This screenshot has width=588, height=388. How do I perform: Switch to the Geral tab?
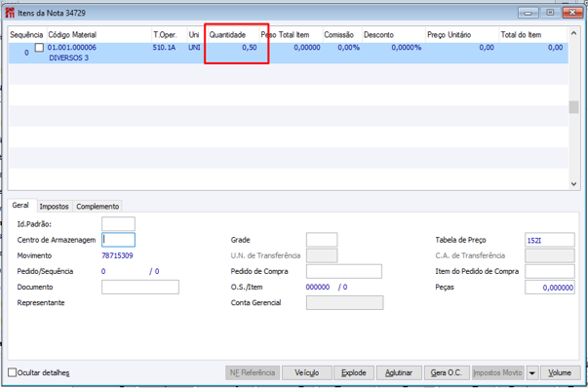21,206
